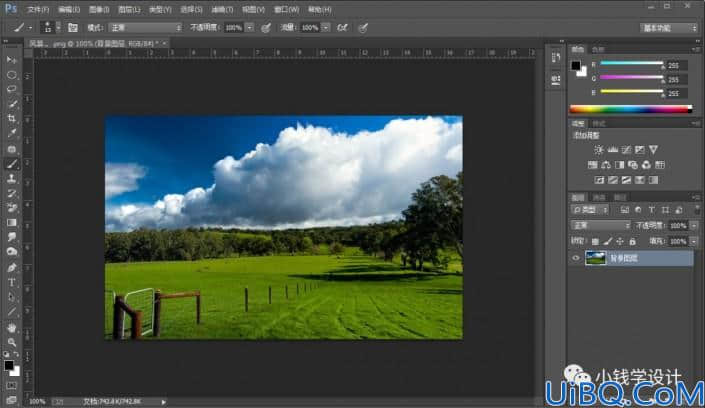Select the Hand tool
Screen dimensions: 705x408
click(x=12, y=327)
